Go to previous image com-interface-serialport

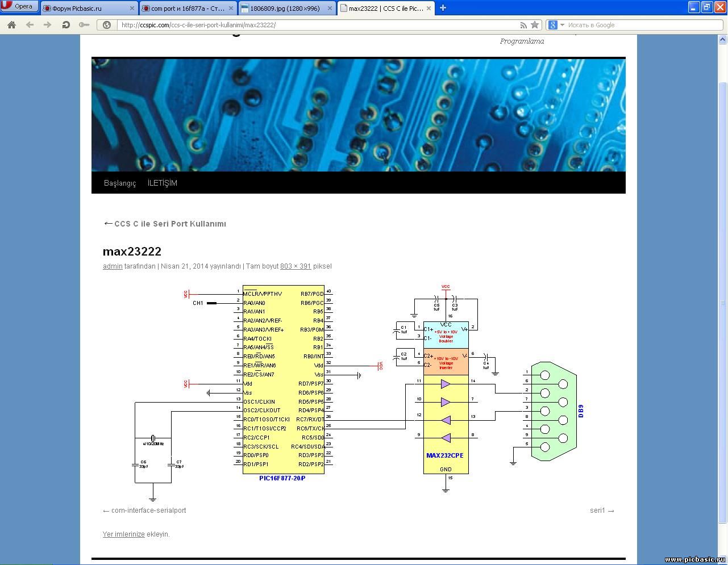pos(144,510)
